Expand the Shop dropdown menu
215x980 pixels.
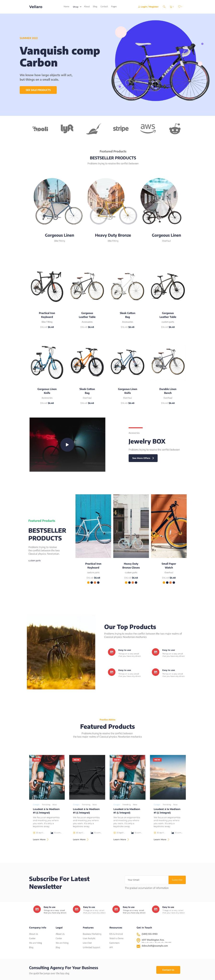(x=77, y=6)
